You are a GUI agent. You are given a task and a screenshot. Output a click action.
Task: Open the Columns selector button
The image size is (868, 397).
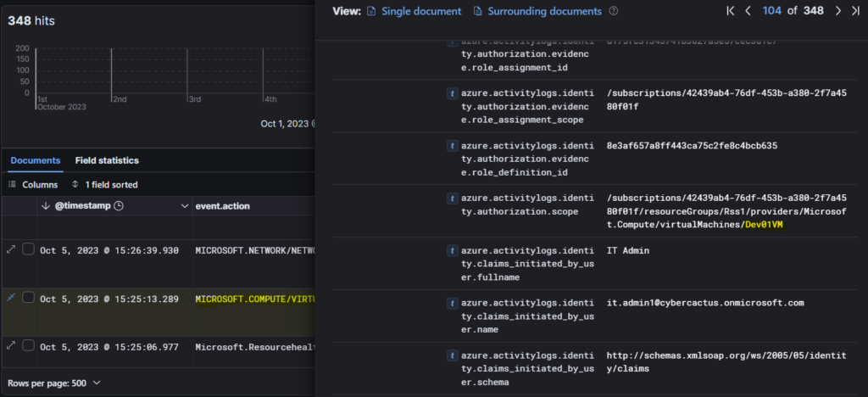[34, 184]
